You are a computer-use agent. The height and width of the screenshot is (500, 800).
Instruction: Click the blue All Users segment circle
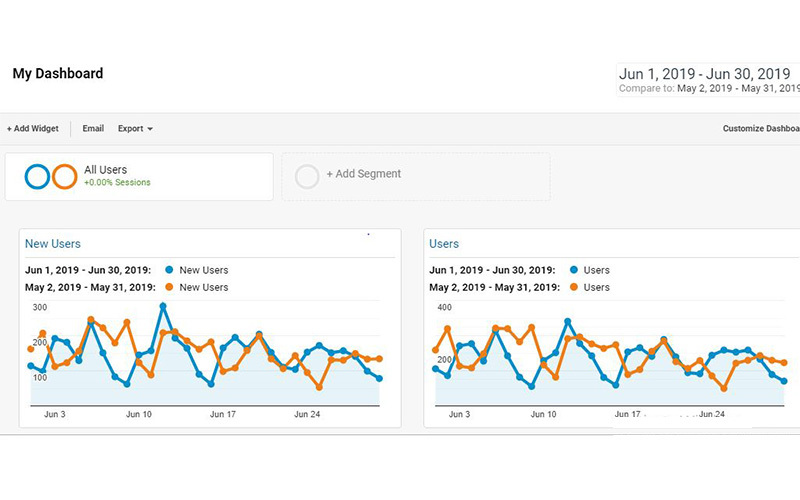pos(37,177)
